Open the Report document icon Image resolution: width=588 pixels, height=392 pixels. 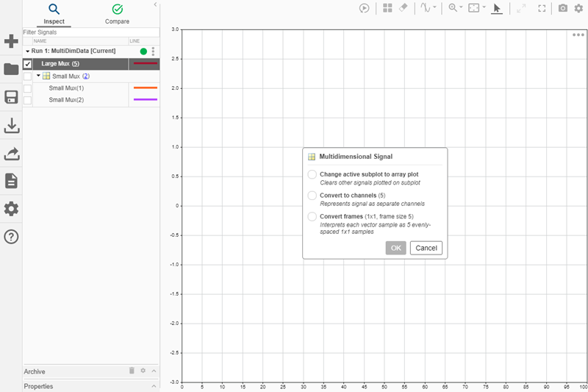click(x=11, y=181)
